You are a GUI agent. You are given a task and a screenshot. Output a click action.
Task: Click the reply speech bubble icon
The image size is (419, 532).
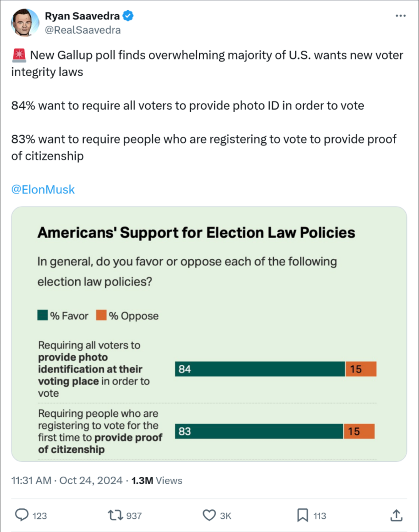click(x=22, y=515)
